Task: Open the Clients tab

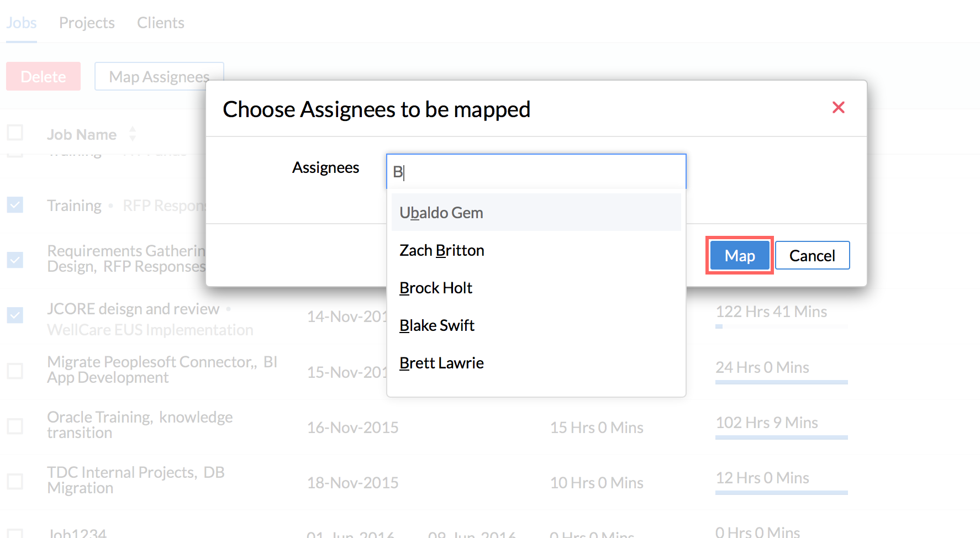Action: click(x=160, y=23)
